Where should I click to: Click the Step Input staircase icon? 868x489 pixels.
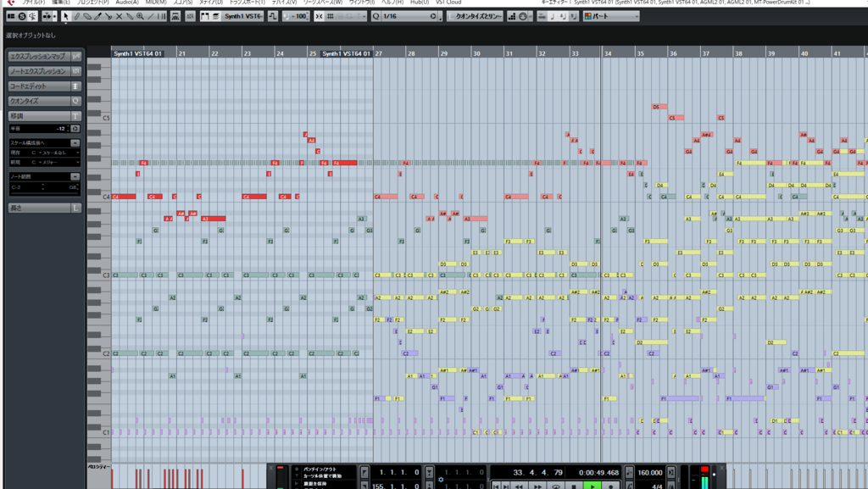coord(512,17)
